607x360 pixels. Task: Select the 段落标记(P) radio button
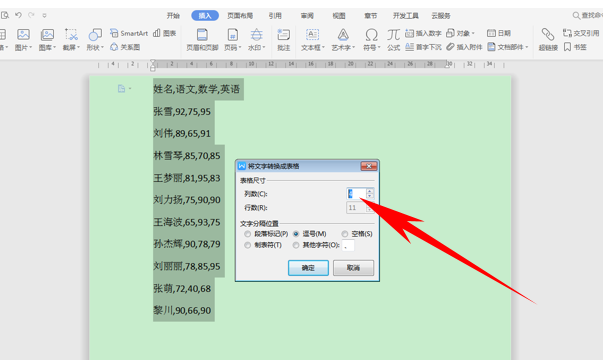[247, 234]
